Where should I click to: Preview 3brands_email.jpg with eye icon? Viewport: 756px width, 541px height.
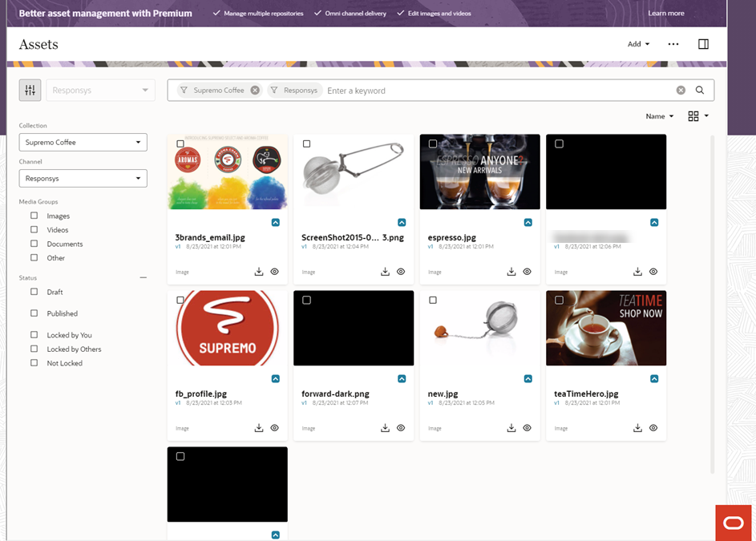[x=274, y=272]
